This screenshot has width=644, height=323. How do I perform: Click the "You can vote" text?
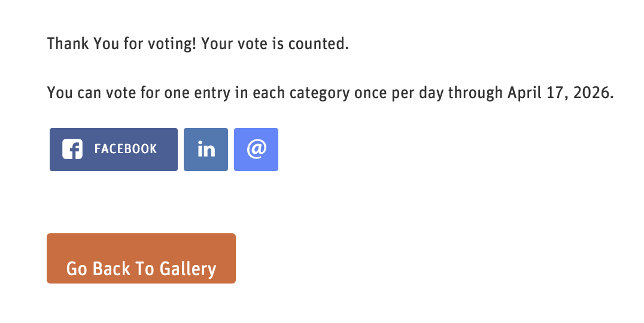(x=84, y=94)
